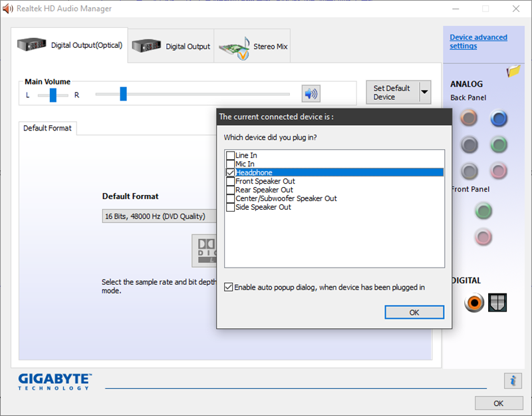The width and height of the screenshot is (532, 416).
Task: Open the Default Format sample rate dropdown
Action: 160,216
